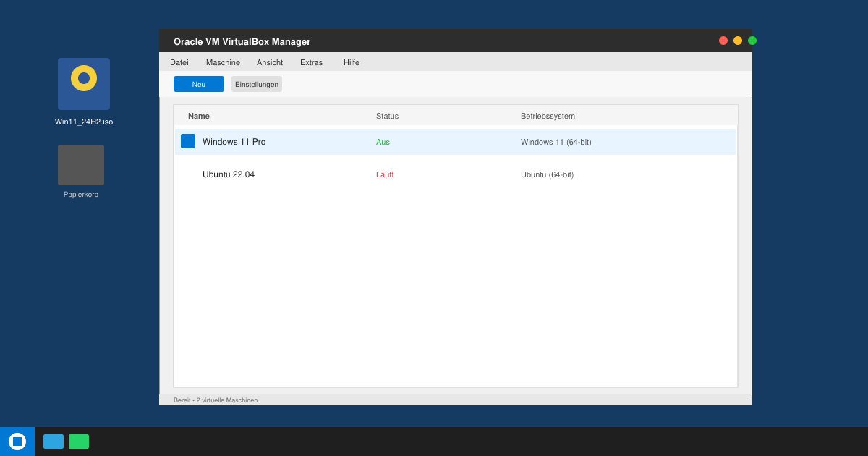
Task: Maximize the VirtualBox window with green button
Action: point(752,41)
